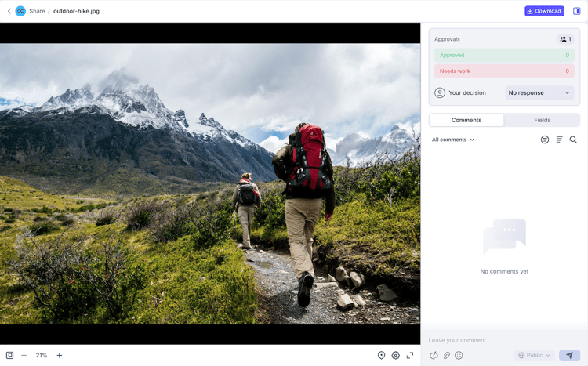Click the hiking photo preview

(x=210, y=183)
